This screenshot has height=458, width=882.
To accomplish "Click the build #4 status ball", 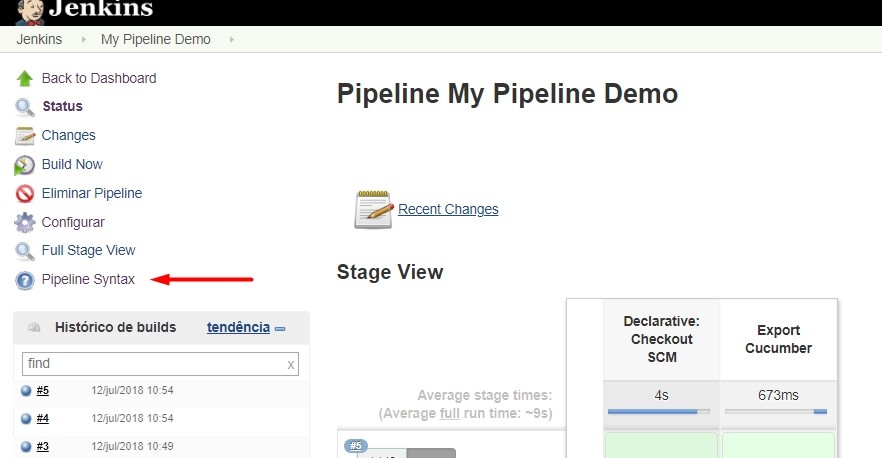I will [x=26, y=419].
